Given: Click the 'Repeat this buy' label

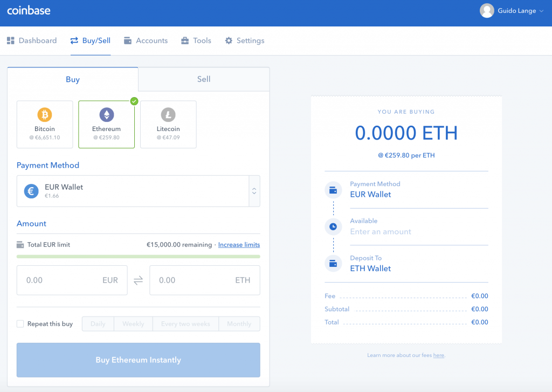Looking at the screenshot, I should click(x=50, y=324).
